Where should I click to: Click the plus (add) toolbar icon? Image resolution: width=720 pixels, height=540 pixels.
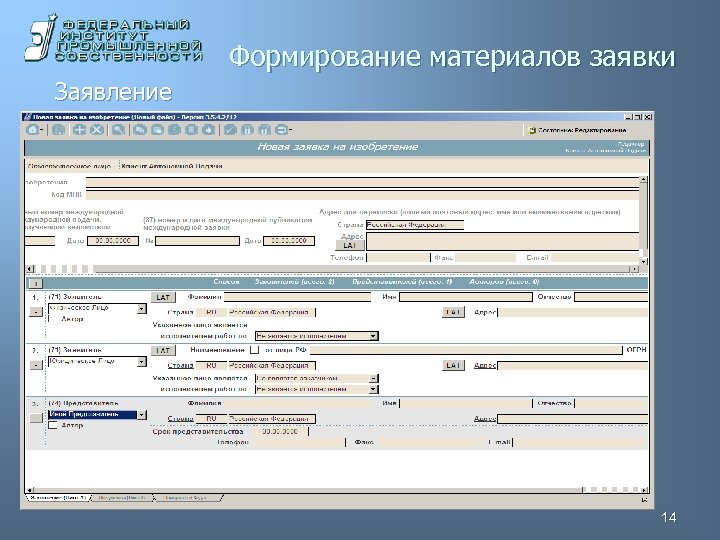coord(79,130)
